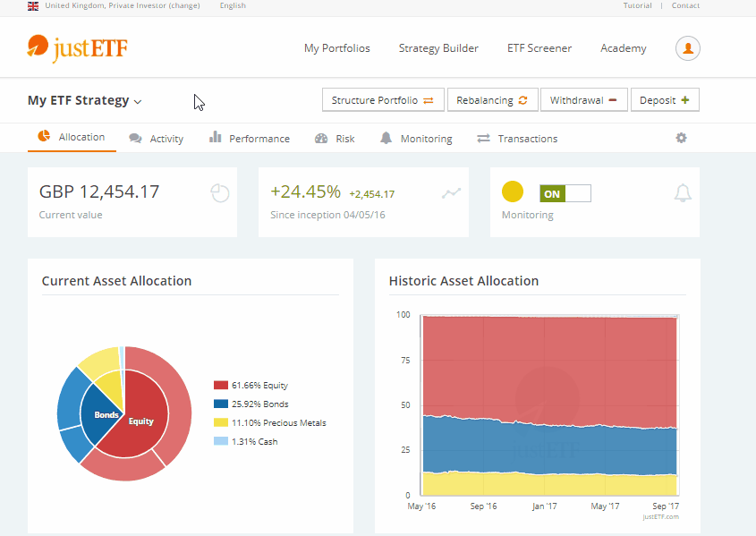Click the monitoring bell icon
756x536 pixels.
tap(683, 193)
